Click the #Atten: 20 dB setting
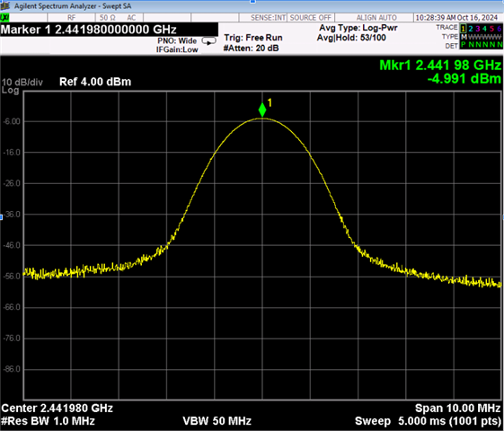504x431 pixels. [251, 48]
